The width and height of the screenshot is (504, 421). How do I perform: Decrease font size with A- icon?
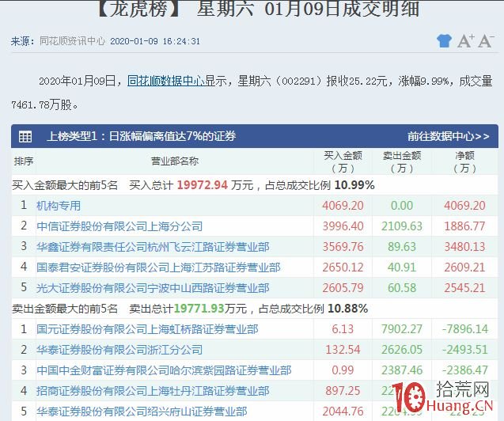486,41
